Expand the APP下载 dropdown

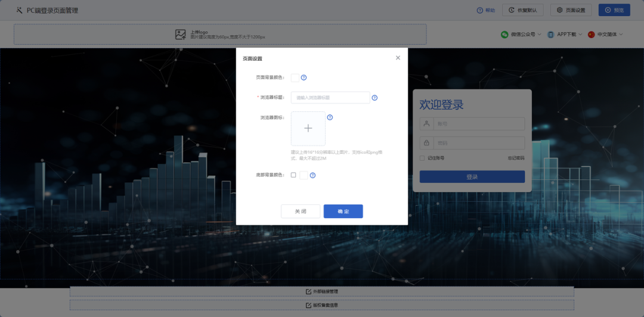(x=580, y=35)
